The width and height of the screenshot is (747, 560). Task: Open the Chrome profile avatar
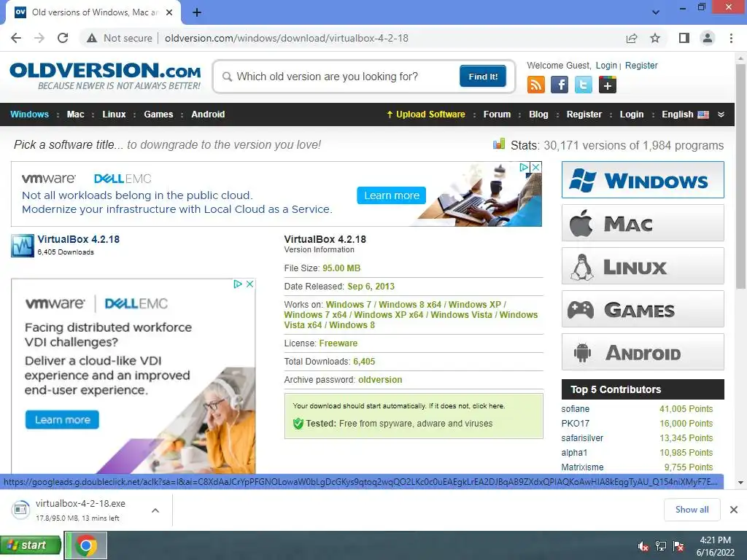[708, 38]
